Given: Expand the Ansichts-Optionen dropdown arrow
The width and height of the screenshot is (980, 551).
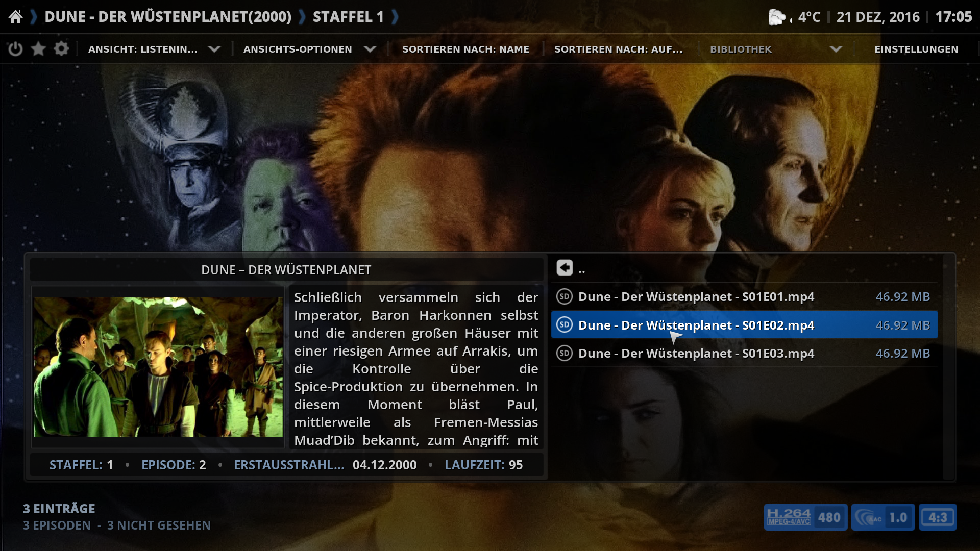Looking at the screenshot, I should (370, 49).
